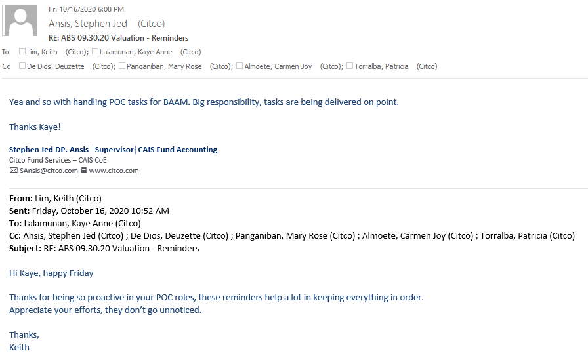Click presence box beside Lalamunan, Kaye Anne in To field
Image resolution: width=588 pixels, height=364 pixels.
[x=95, y=51]
